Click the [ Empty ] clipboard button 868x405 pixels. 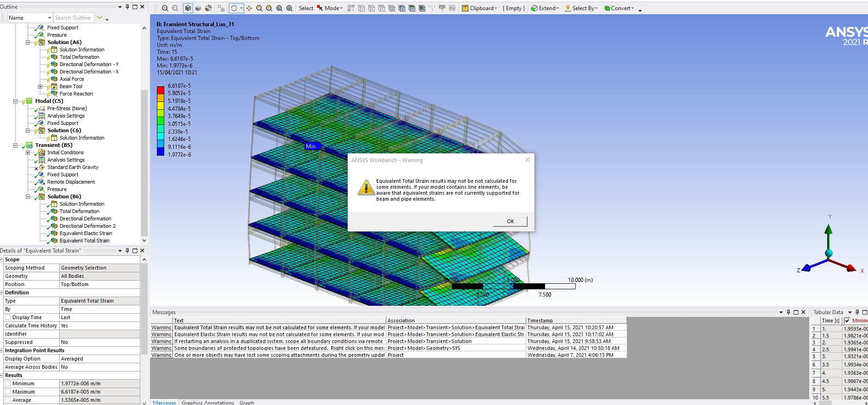click(x=514, y=8)
